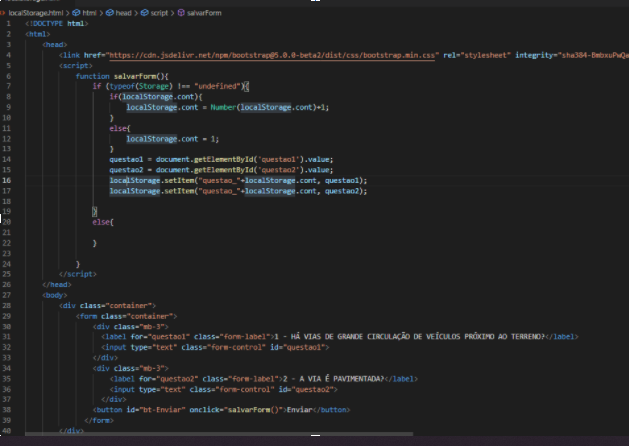Open the salvarForm breadcrumb item
Viewport: 629px width, 446px height.
pyautogui.click(x=204, y=13)
